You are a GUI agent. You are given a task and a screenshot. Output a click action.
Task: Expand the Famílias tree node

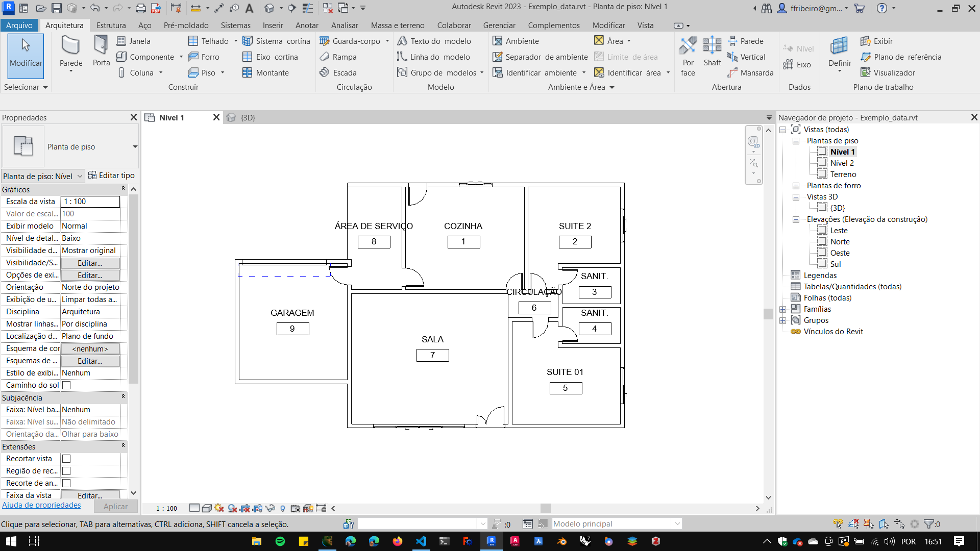782,309
